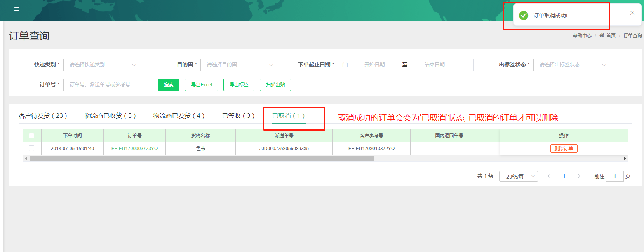Click the 订单查询 breadcrumb item
644x252 pixels.
(x=632, y=35)
